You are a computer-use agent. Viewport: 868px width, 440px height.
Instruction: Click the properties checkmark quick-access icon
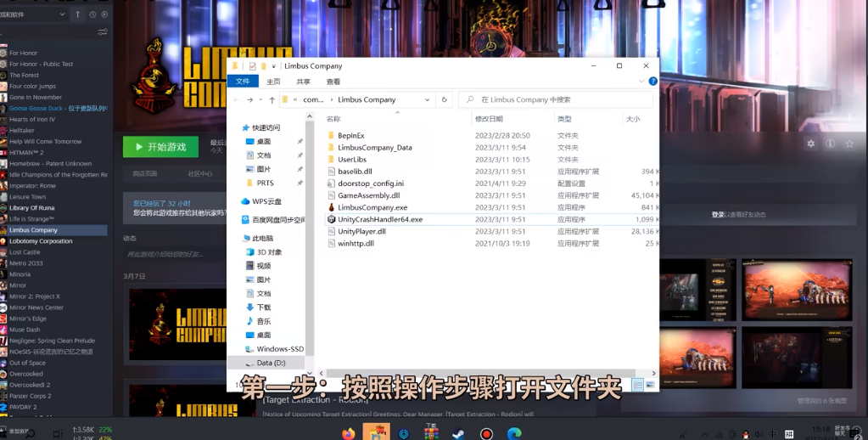coord(253,66)
